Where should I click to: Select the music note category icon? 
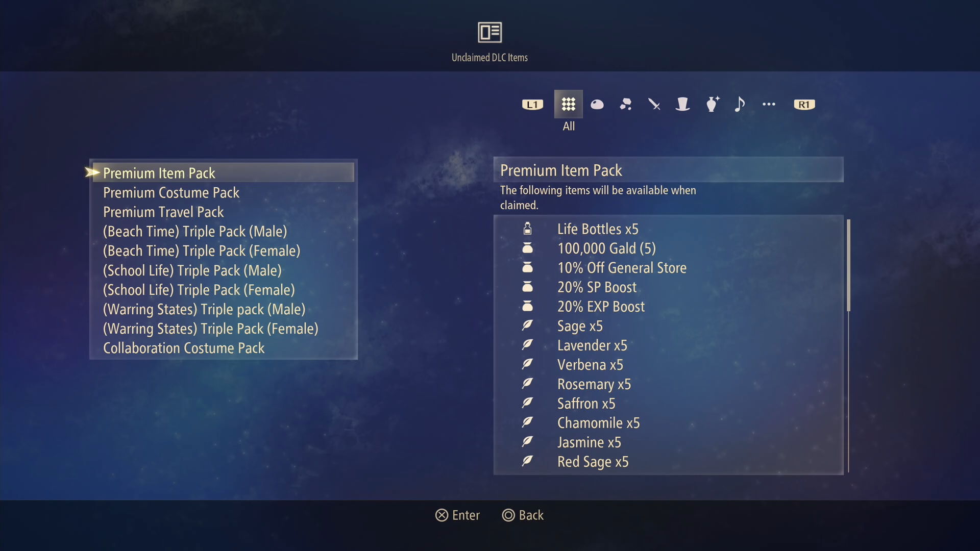741,104
